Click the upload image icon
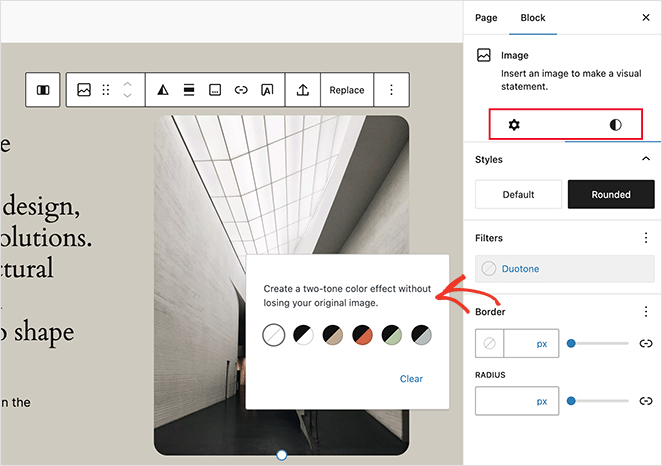662x466 pixels. 303,90
